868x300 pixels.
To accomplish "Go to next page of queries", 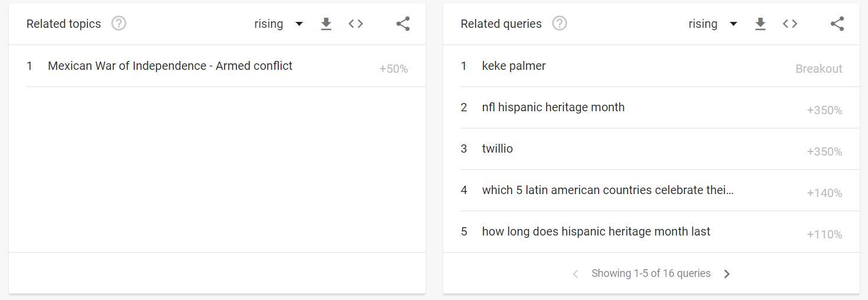I will [x=727, y=274].
